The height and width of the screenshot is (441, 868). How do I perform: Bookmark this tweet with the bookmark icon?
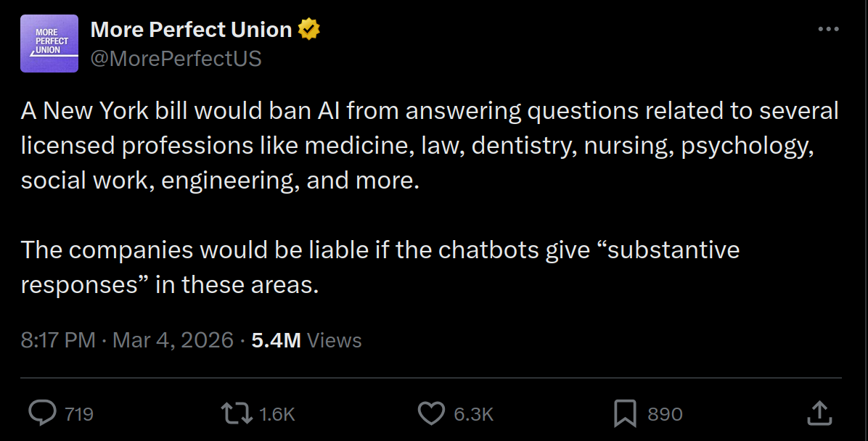pyautogui.click(x=625, y=413)
